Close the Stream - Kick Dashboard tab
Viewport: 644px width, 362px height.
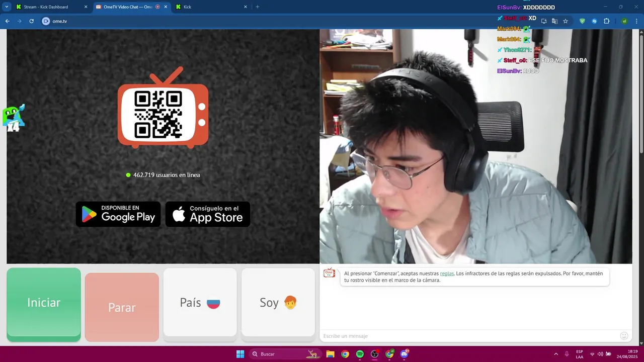86,7
